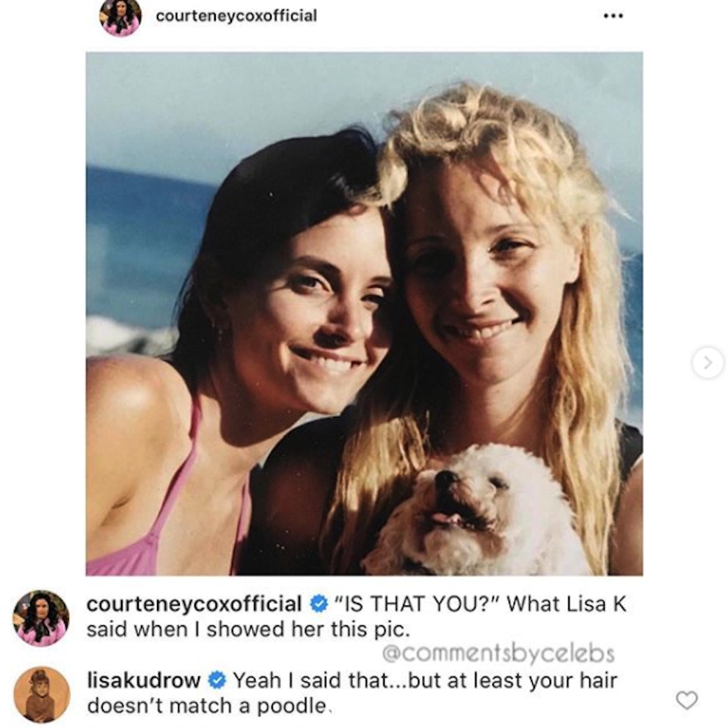Click courteneycoxofficial username in the post header
The image size is (728, 728).
[x=236, y=16]
